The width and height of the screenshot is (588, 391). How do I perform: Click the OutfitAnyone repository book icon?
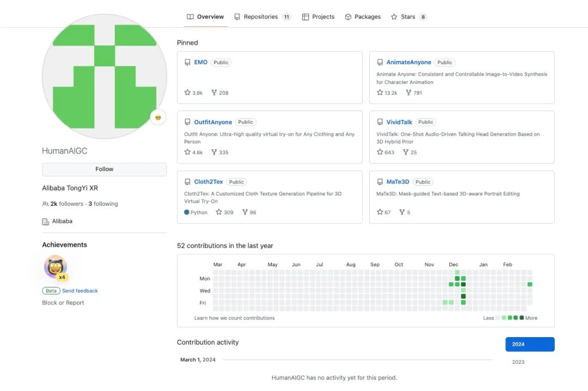[187, 123]
